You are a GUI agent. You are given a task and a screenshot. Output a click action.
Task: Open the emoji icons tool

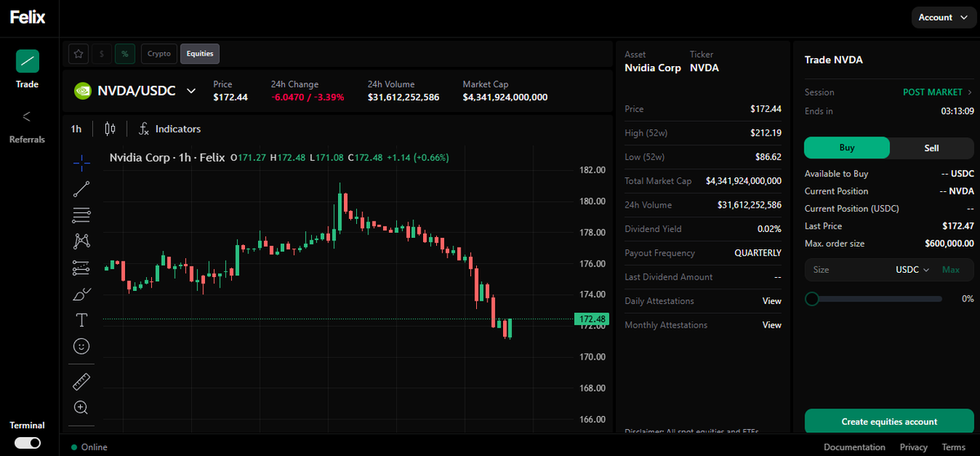coord(82,346)
